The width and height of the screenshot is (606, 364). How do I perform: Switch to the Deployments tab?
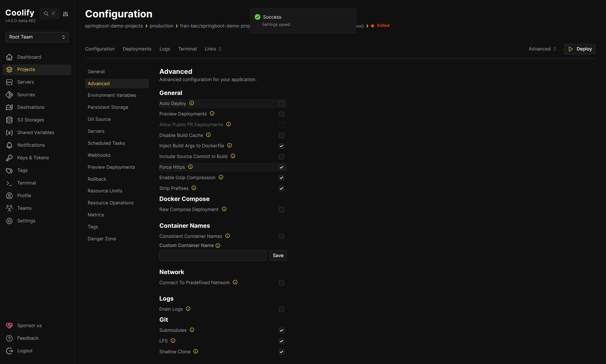point(137,49)
